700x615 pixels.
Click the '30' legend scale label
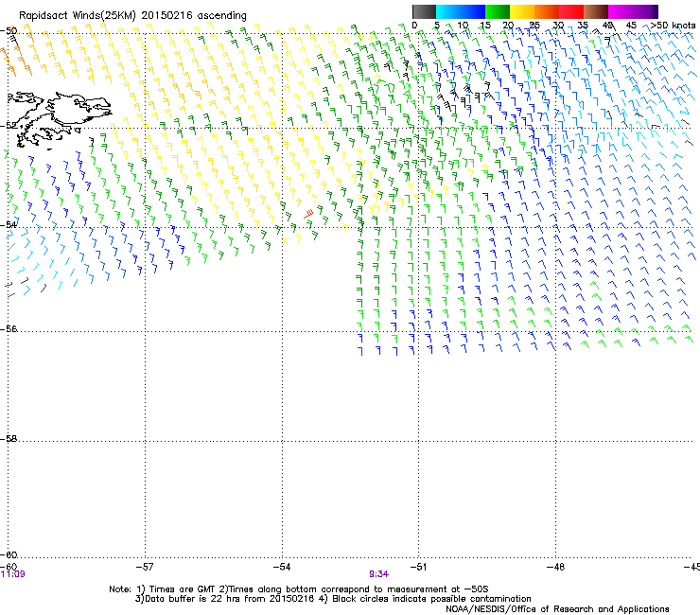tap(558, 26)
